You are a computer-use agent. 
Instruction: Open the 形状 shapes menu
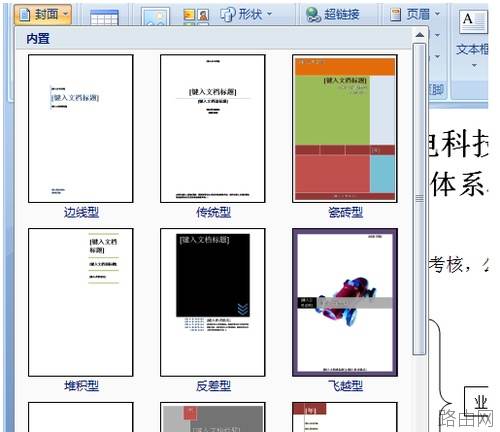[x=246, y=14]
